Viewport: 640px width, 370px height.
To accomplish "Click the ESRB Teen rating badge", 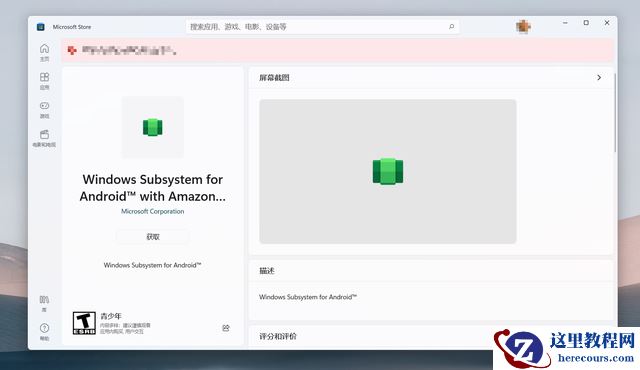I will point(84,323).
